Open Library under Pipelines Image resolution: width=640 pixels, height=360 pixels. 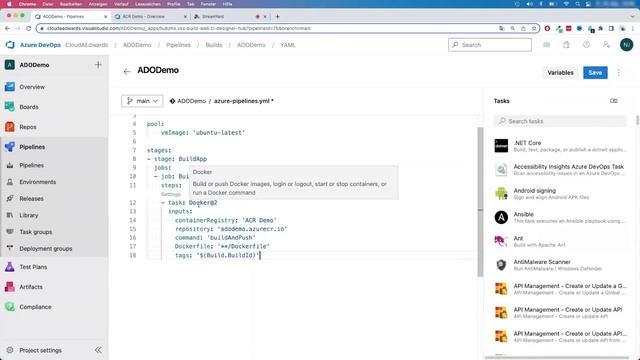click(x=29, y=215)
